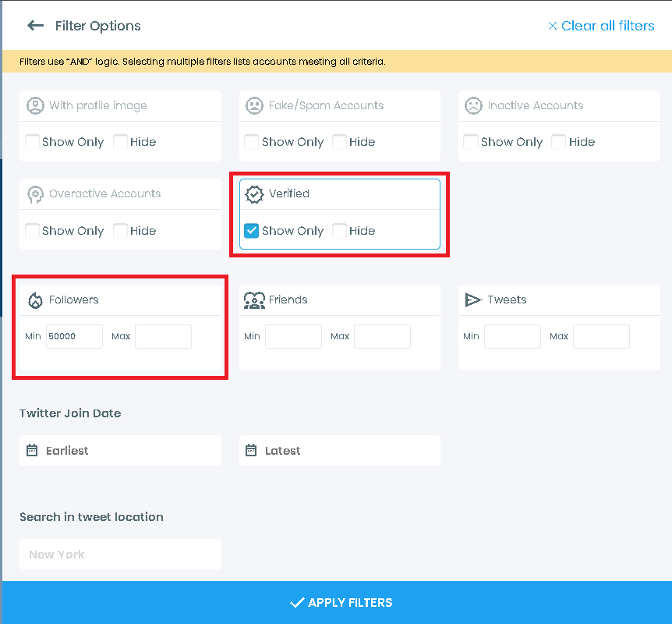Select the Fake/Spam Accounts icon
Image resolution: width=672 pixels, height=624 pixels.
(x=255, y=105)
